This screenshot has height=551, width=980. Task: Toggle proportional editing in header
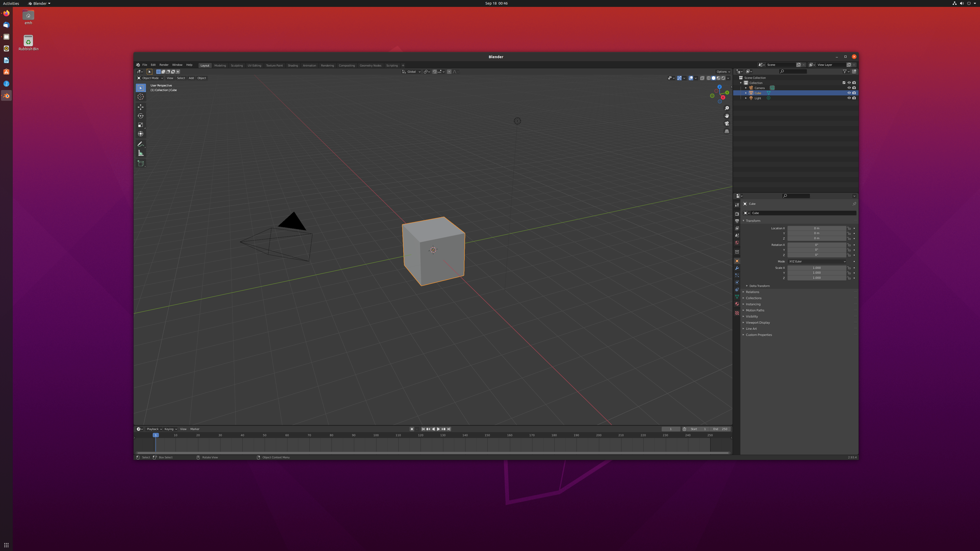[449, 72]
